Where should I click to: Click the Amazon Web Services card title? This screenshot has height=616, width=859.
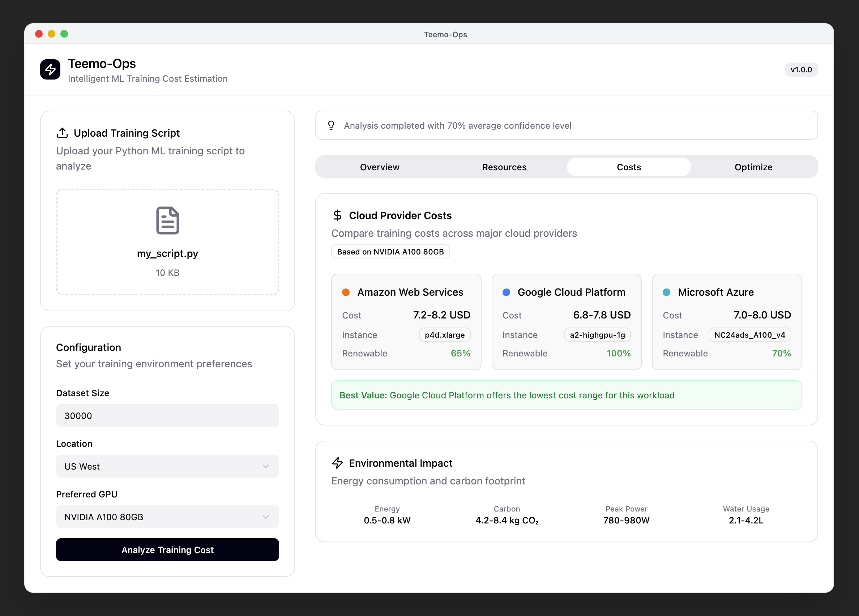pyautogui.click(x=410, y=292)
